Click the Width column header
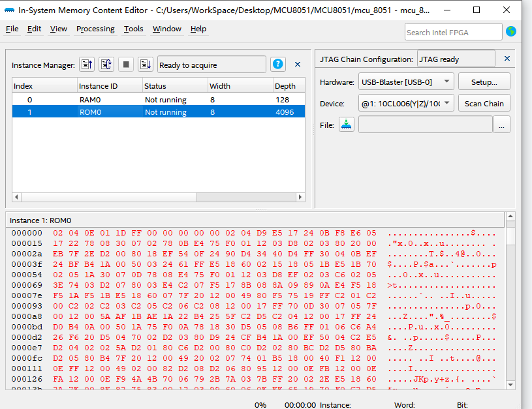 pyautogui.click(x=240, y=86)
